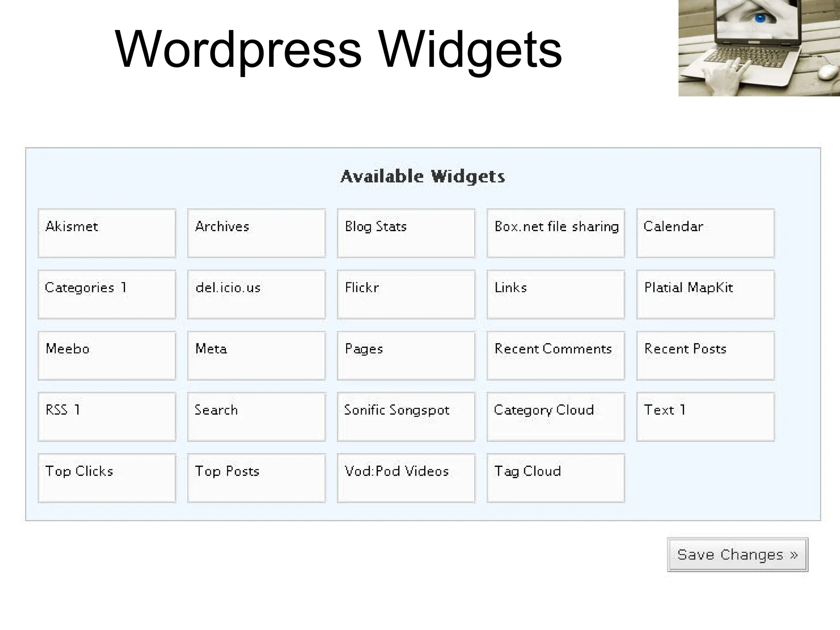Screen dimensions: 840x630
Task: Click the Category Cloud widget
Action: pos(556,416)
